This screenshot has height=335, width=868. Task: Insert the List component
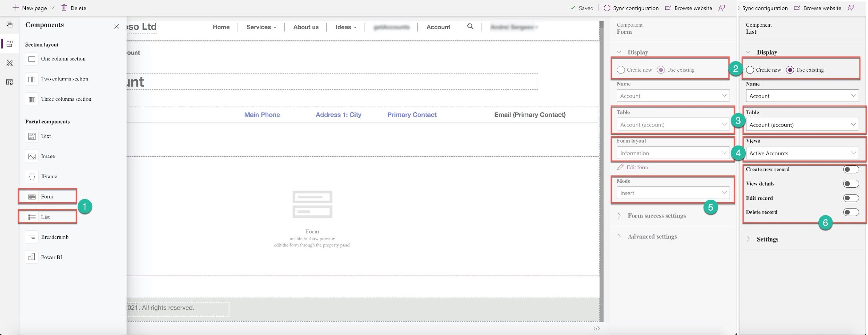(48, 217)
